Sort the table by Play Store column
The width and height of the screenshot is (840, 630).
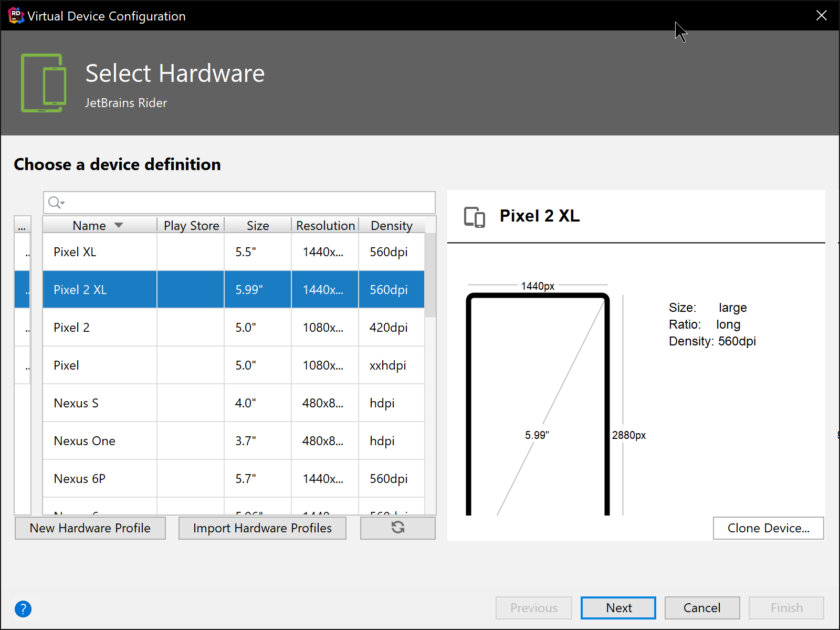(x=191, y=225)
